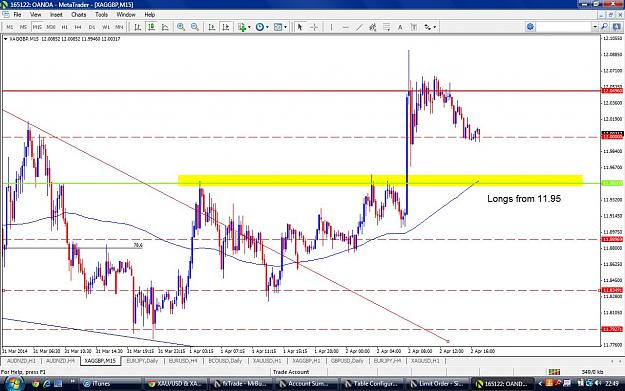Select the vertical line drawing tool
Viewport: 625px width, 391px height.
pos(331,27)
